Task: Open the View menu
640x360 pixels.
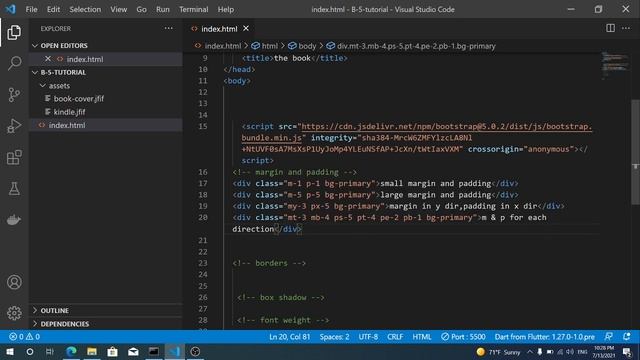Action: (x=118, y=9)
